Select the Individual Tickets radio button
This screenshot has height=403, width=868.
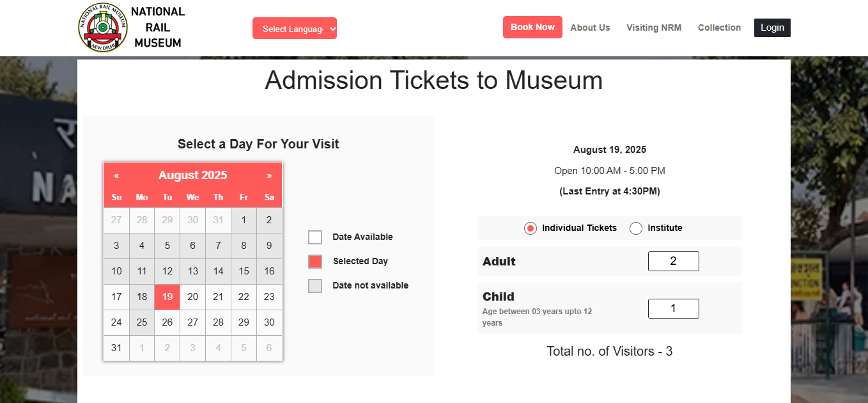tap(531, 228)
